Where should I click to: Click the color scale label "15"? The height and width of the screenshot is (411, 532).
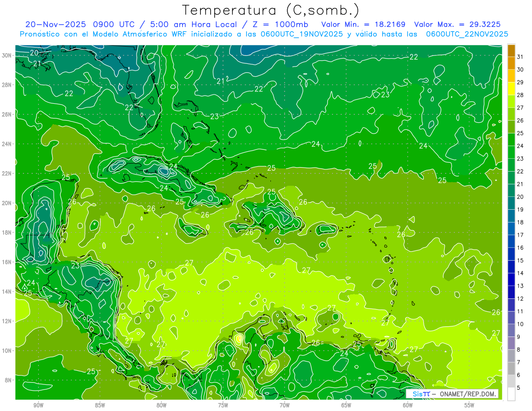520,261
